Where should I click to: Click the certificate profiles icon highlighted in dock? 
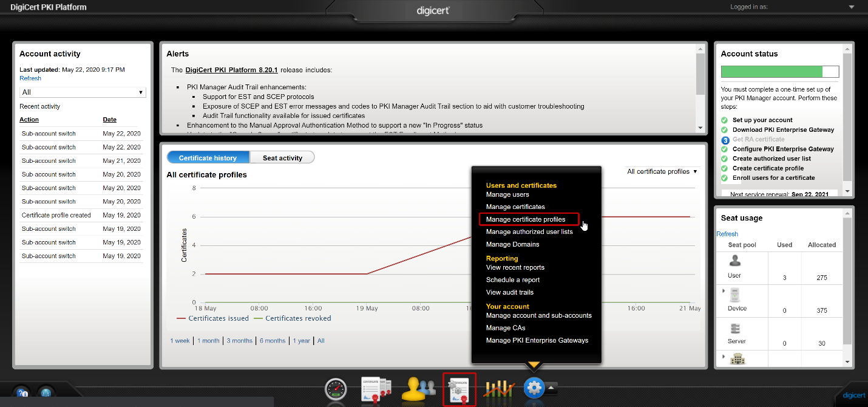tap(459, 389)
